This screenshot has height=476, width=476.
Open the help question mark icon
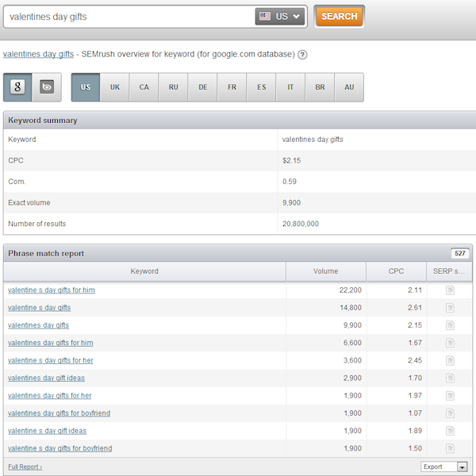click(302, 55)
